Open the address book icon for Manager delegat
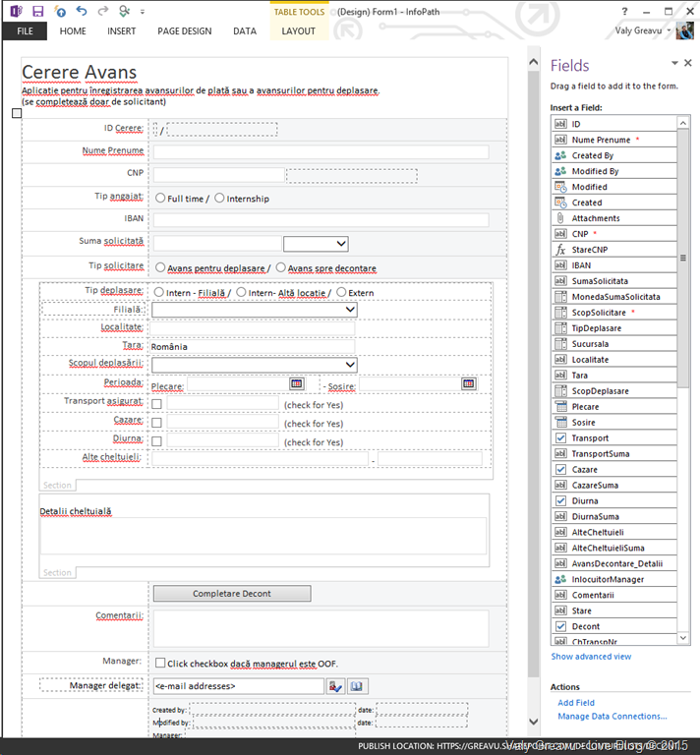The width and height of the screenshot is (700, 755). (356, 686)
